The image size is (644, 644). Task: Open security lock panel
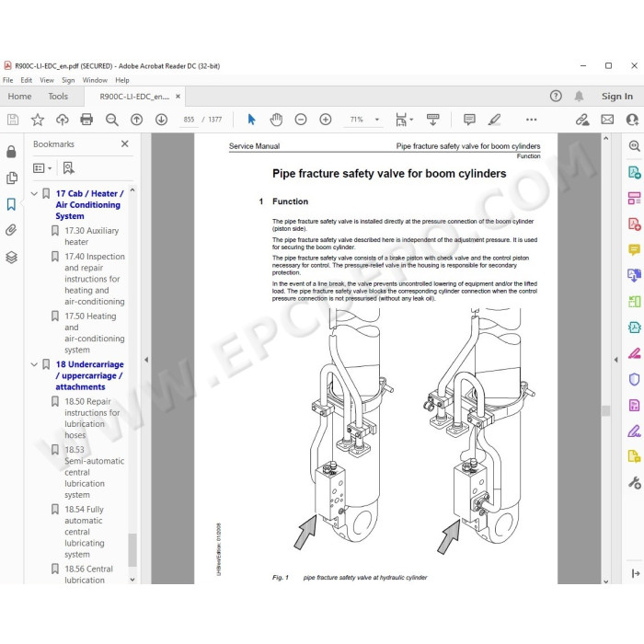pos(11,152)
